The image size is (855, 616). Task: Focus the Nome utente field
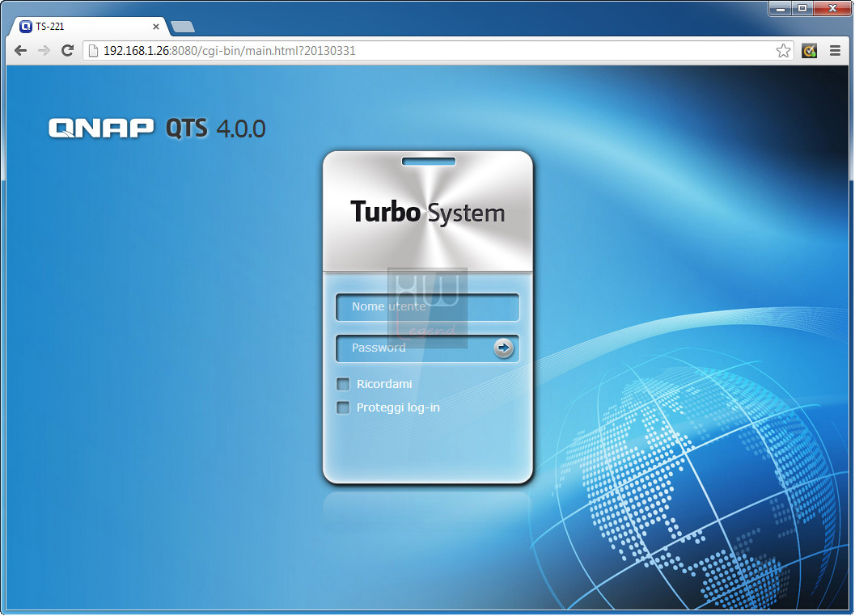click(427, 307)
